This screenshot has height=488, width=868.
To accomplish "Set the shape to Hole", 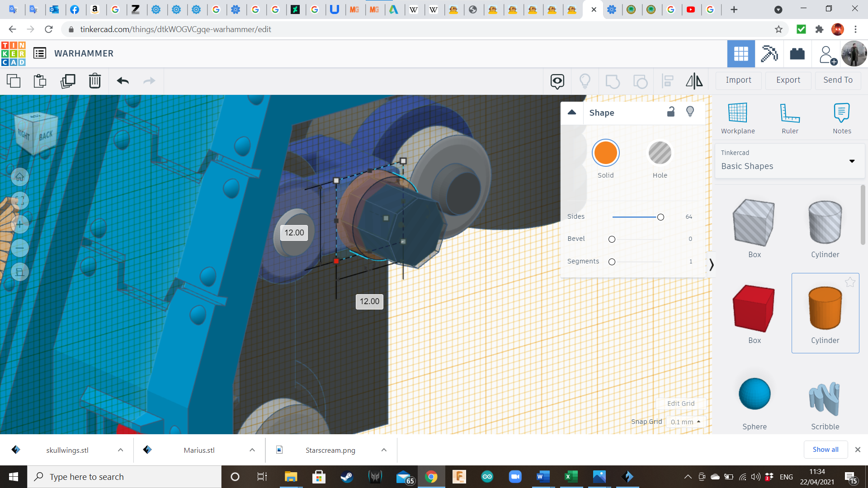I will click(x=660, y=153).
